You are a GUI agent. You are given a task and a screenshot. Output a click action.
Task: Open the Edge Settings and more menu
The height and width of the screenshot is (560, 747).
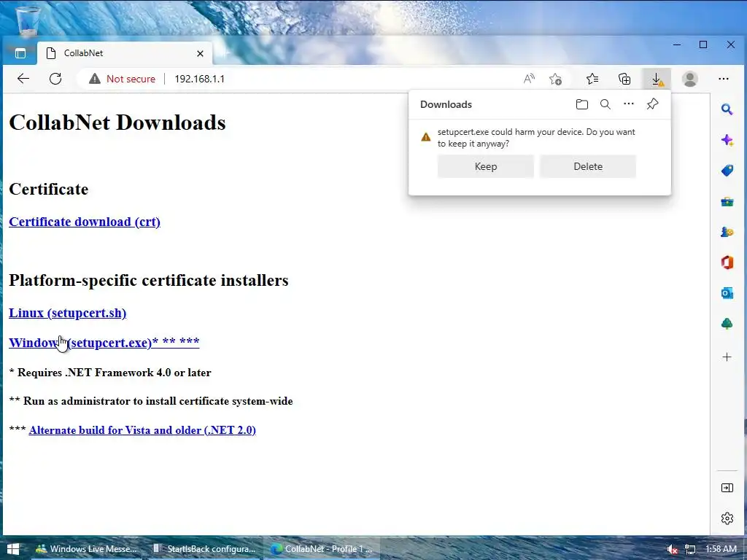[723, 79]
